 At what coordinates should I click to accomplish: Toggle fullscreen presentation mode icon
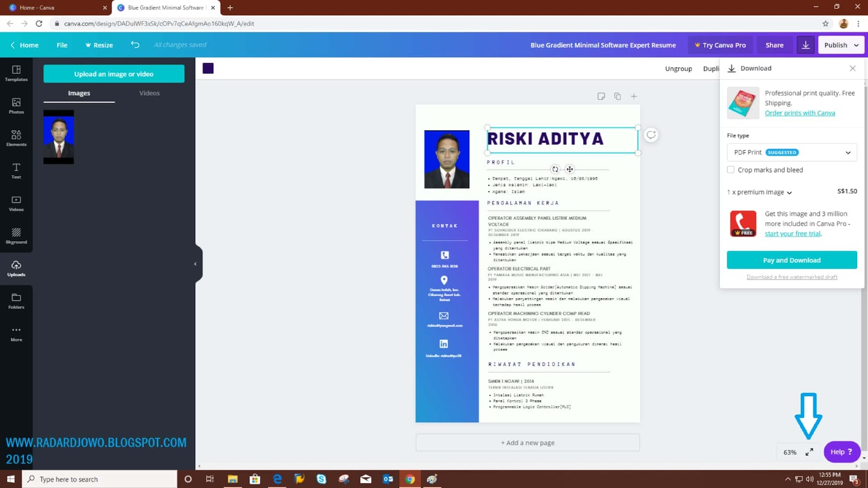pyautogui.click(x=809, y=452)
